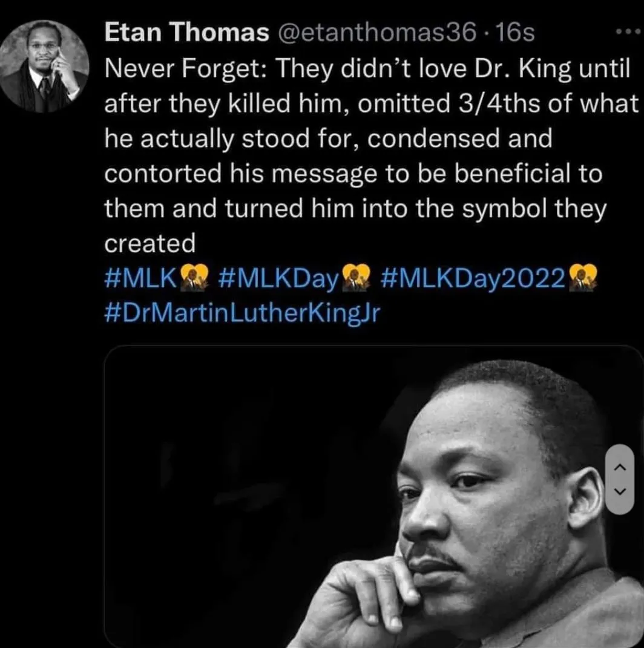Image resolution: width=644 pixels, height=648 pixels.
Task: Visit the @etanthomas36 handle
Action: click(375, 33)
